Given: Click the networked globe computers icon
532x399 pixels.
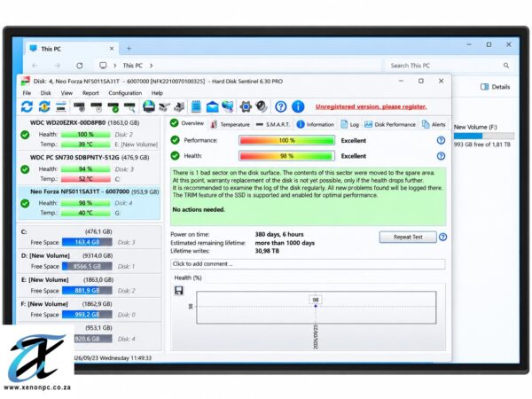Looking at the screenshot, I should 228,106.
